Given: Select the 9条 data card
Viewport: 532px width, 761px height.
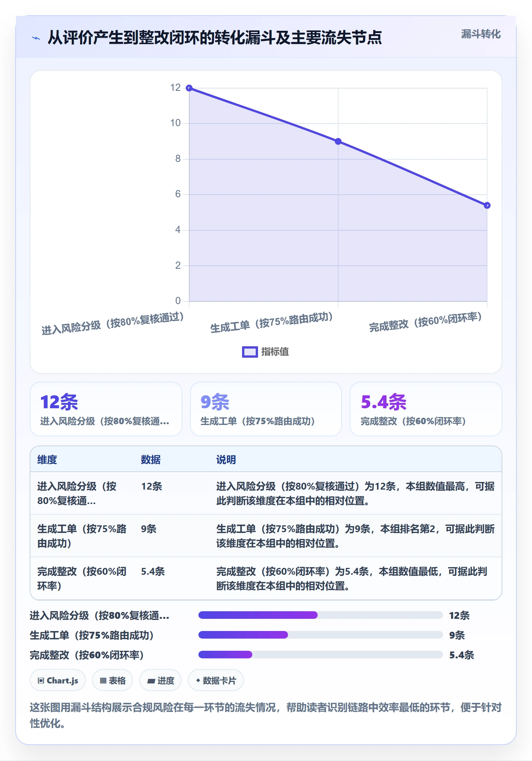Looking at the screenshot, I should point(266,409).
